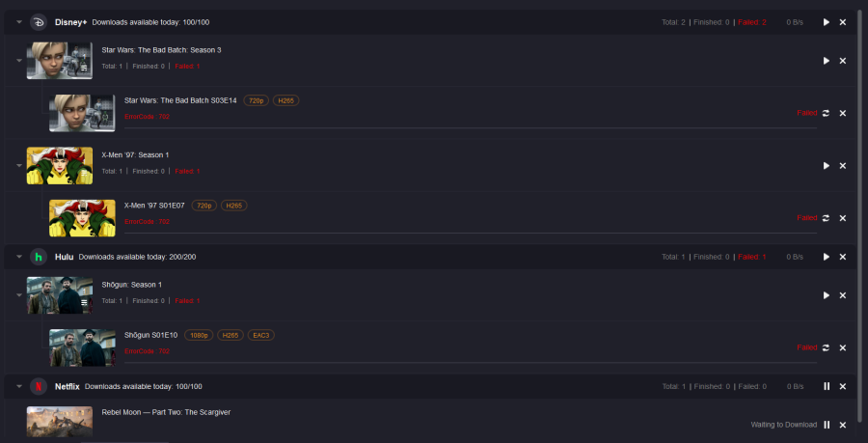868x443 pixels.
Task: Collapse the Bad Batch Season 3 group
Action: tap(19, 61)
